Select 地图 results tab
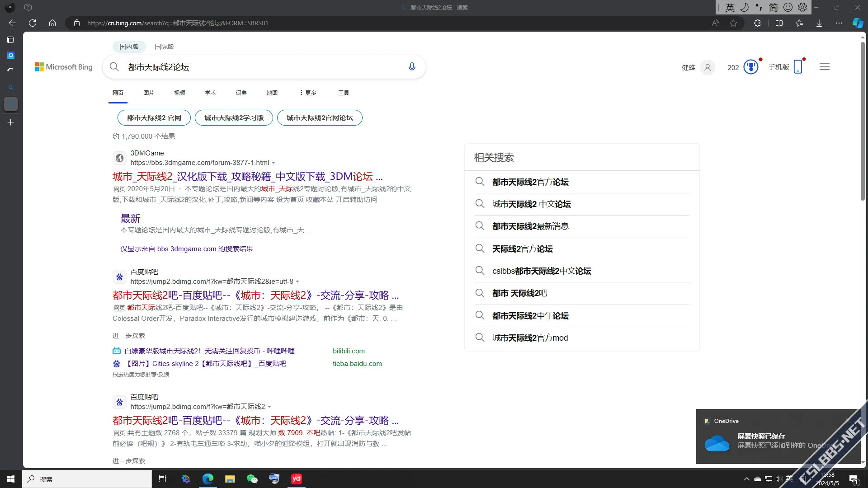 click(x=272, y=93)
